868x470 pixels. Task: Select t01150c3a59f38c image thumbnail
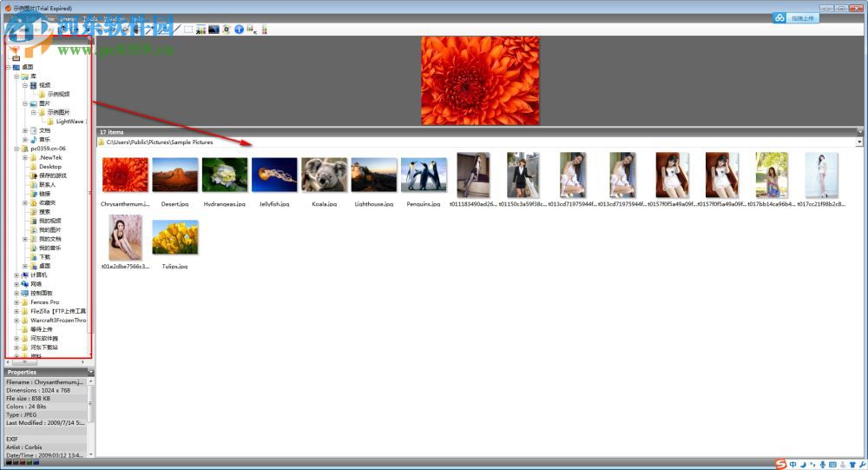tap(523, 175)
